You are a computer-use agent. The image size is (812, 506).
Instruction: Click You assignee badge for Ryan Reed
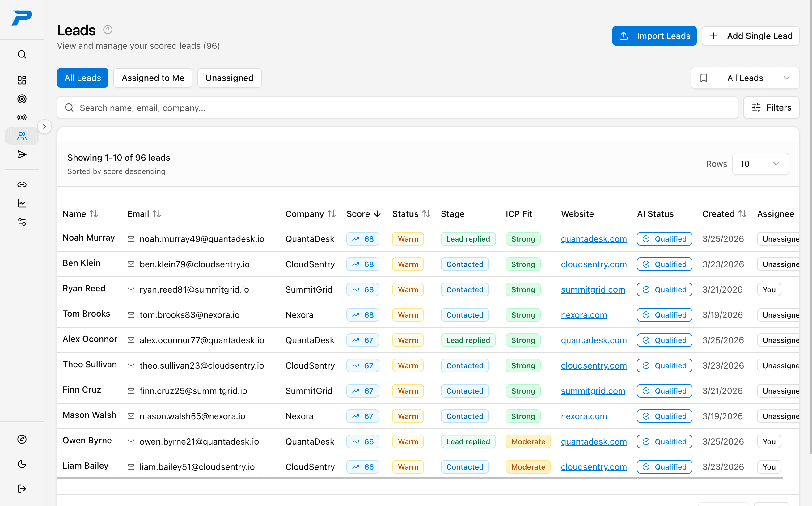tap(769, 289)
